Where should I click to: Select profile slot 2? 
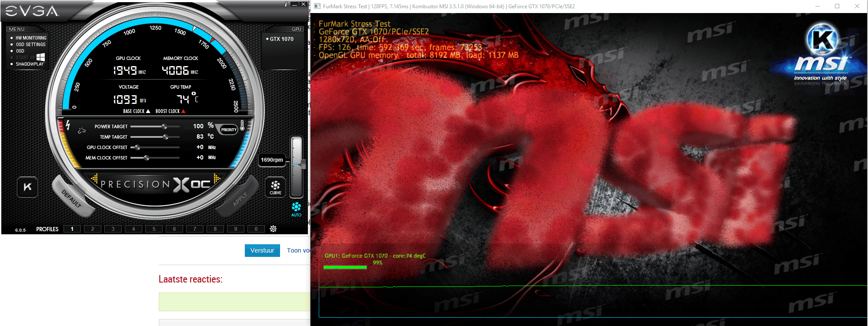click(x=93, y=229)
